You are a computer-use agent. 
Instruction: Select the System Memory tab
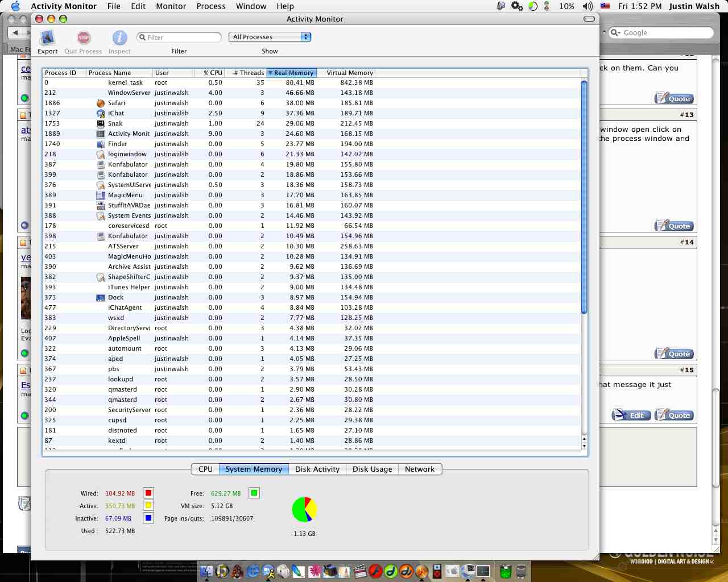click(254, 469)
